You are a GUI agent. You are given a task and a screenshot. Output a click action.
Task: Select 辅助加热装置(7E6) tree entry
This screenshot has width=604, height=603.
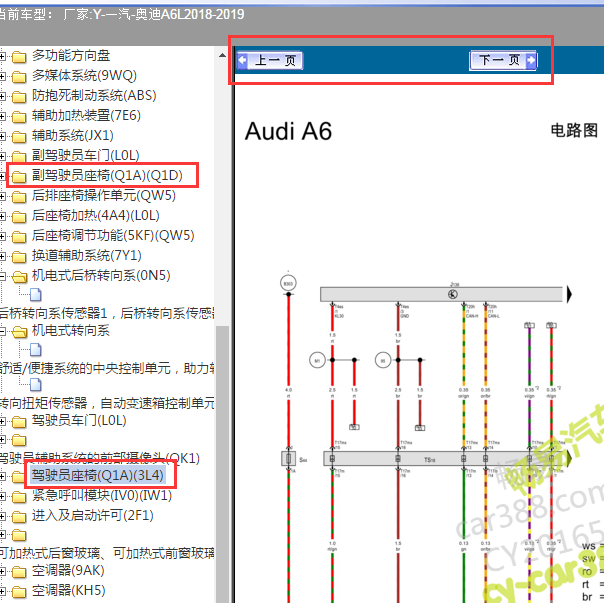(x=86, y=116)
